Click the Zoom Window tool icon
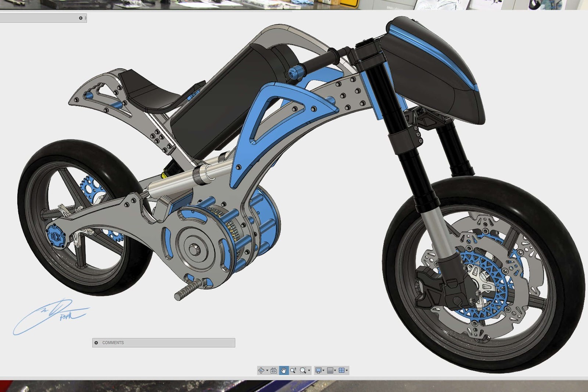This screenshot has width=588, height=392. 302,370
